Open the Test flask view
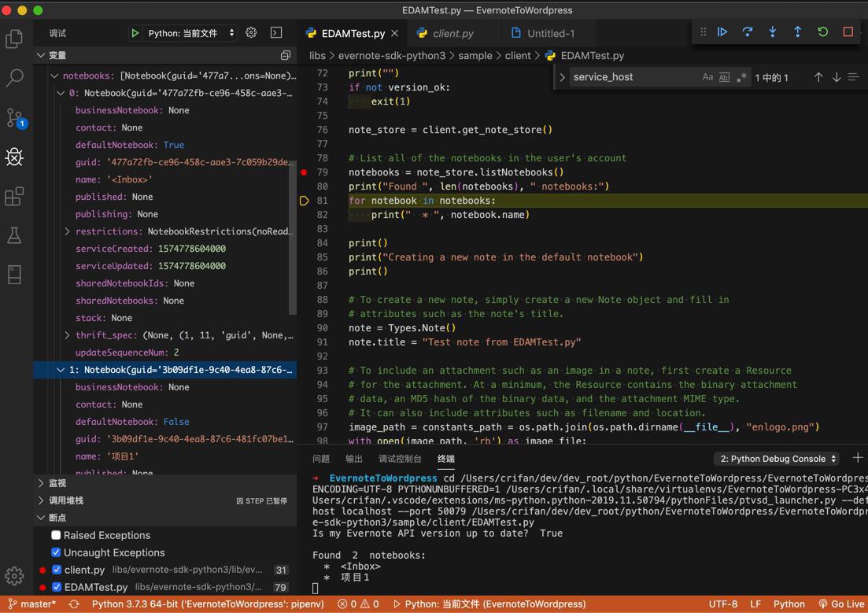This screenshot has height=613, width=868. pyautogui.click(x=14, y=235)
